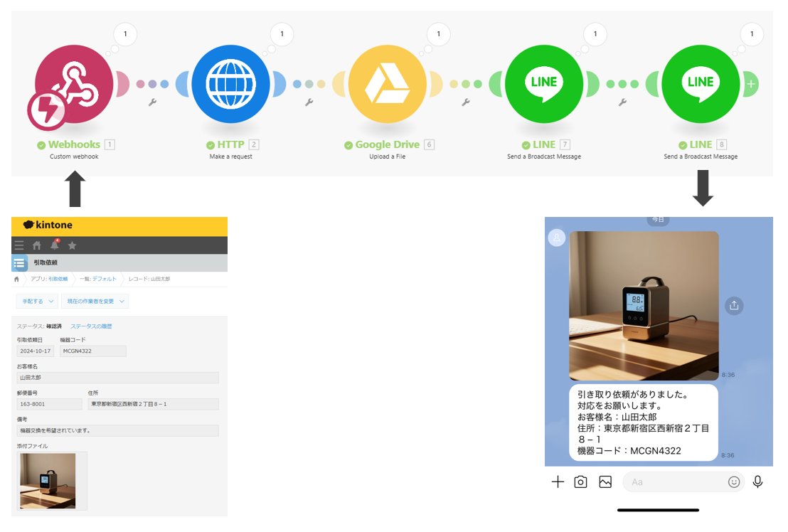Click the 備考 field about 機器交換

coord(117,430)
